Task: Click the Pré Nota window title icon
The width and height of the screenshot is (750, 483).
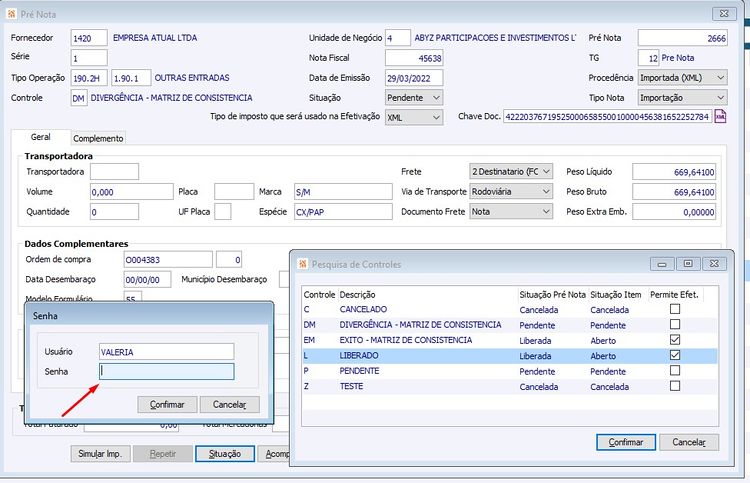Action: (x=10, y=14)
